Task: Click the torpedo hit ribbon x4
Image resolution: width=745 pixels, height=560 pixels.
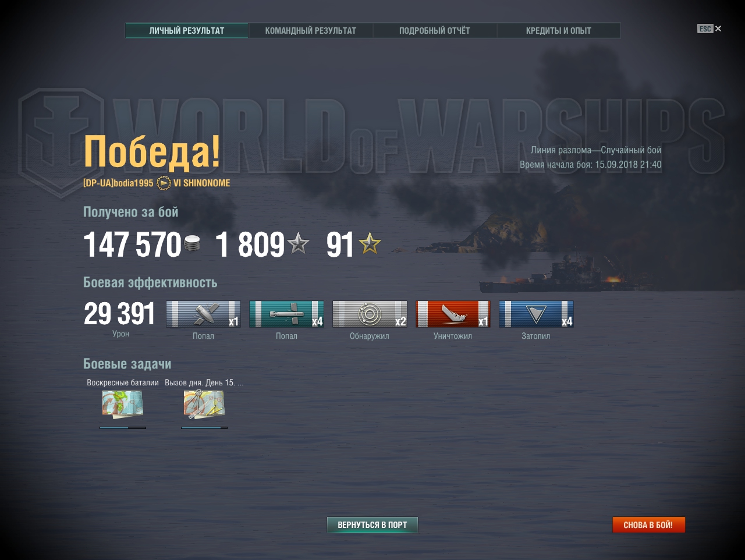Action: point(286,314)
